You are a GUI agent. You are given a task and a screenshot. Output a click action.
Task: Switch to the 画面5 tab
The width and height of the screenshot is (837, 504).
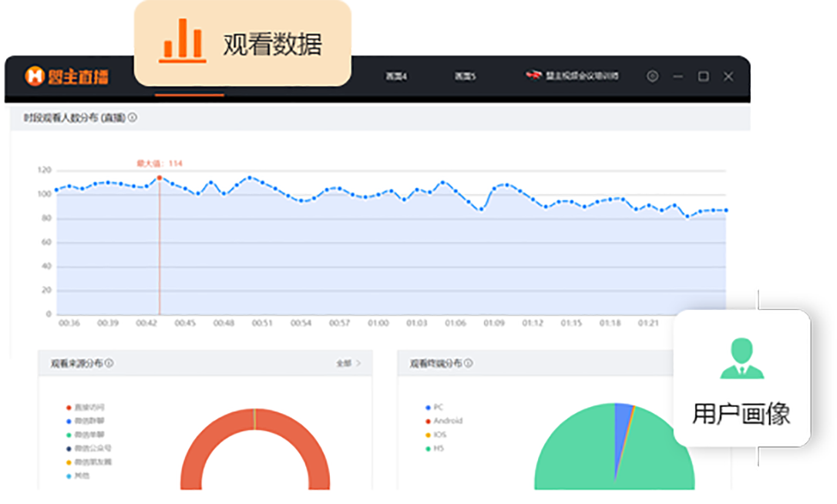(x=465, y=76)
